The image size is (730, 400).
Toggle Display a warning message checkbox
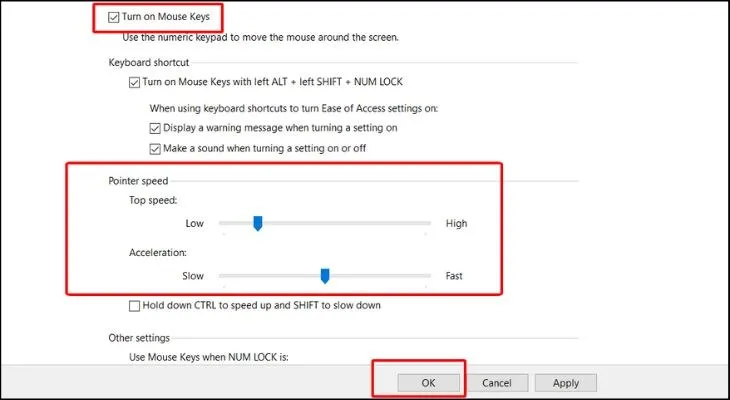point(155,128)
